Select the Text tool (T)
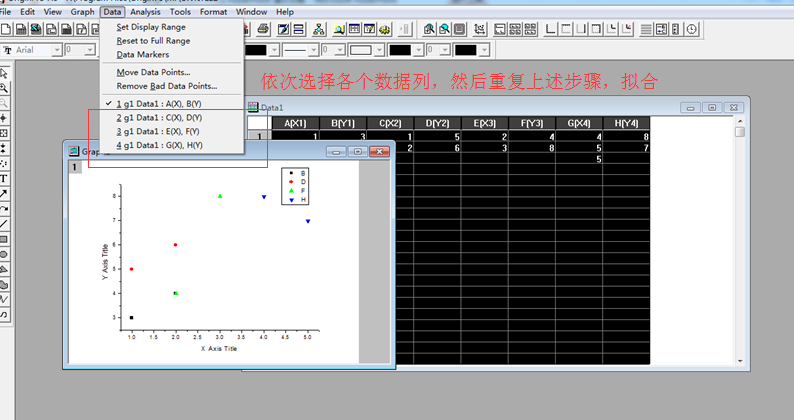This screenshot has height=420, width=794. click(4, 178)
